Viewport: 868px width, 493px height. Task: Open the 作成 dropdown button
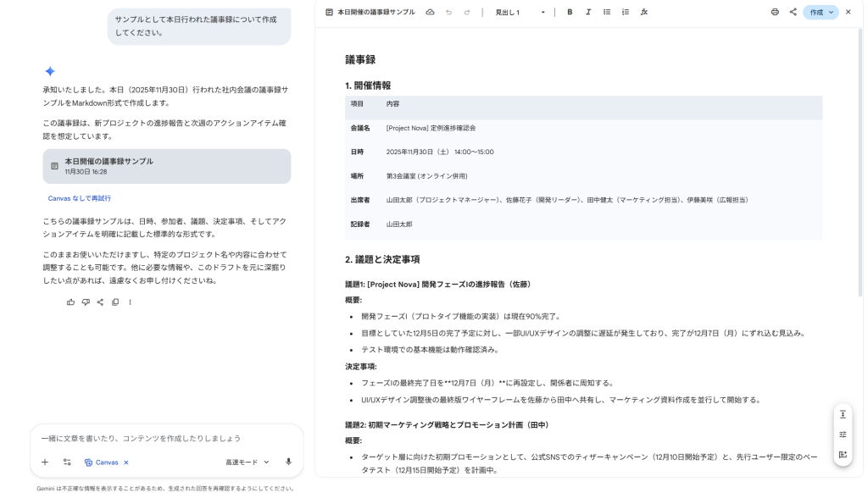point(821,12)
